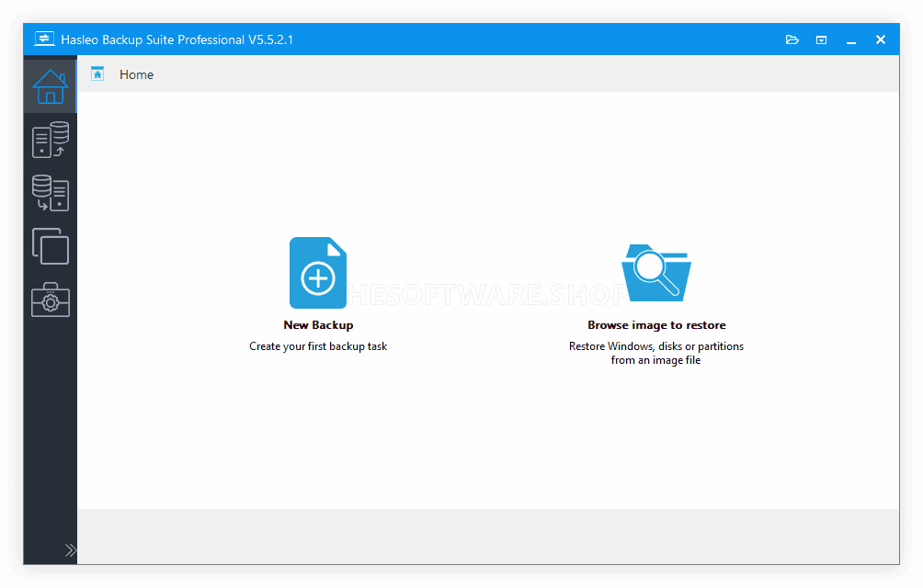
Task: Open the Restore section from the sidebar
Action: [x=50, y=193]
